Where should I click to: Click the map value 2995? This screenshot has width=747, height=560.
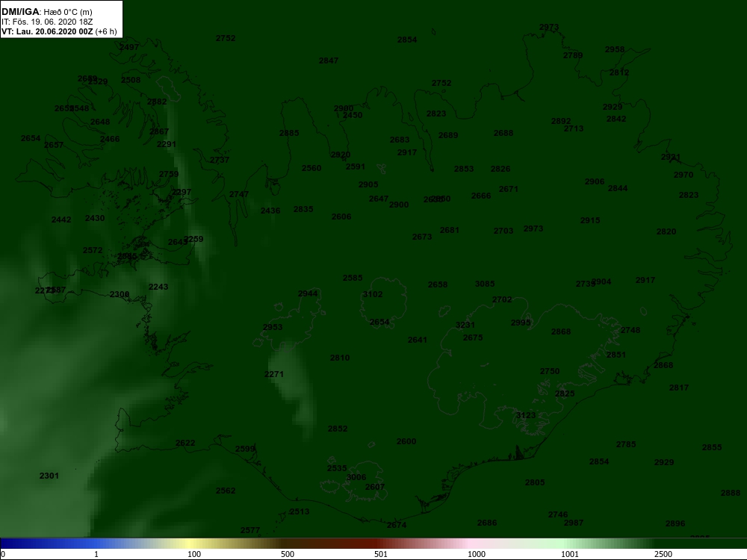coord(521,323)
